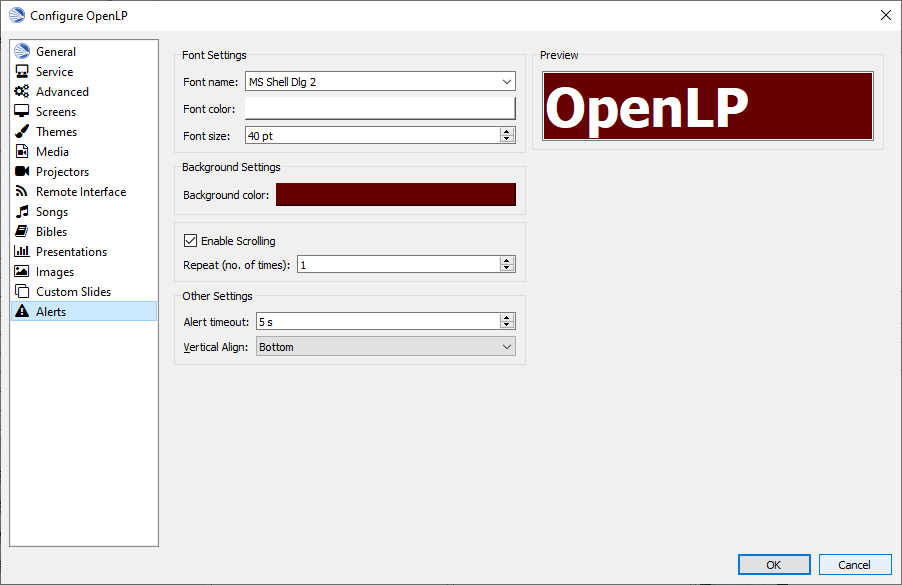Image resolution: width=902 pixels, height=585 pixels.
Task: Cancel the configuration dialog
Action: pyautogui.click(x=855, y=565)
